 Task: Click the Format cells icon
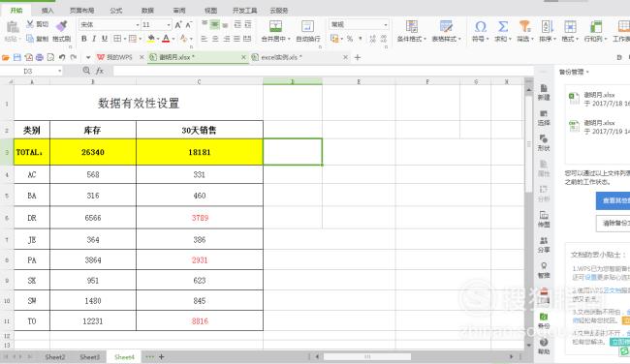click(570, 26)
